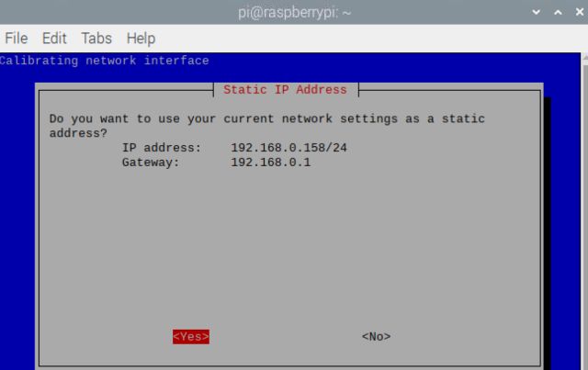
Task: Click the Gateway value 192.168.0.1
Action: (270, 163)
